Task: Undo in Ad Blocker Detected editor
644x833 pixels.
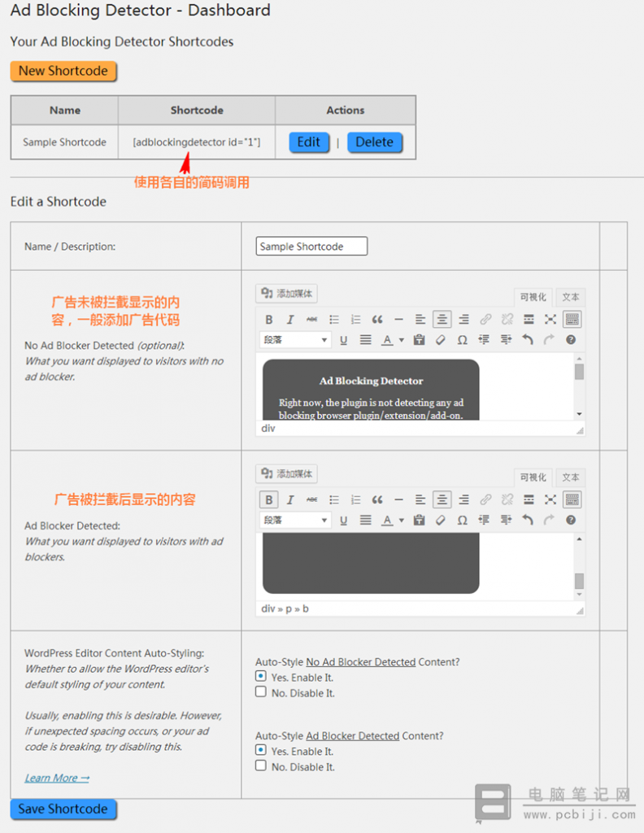Action: [x=527, y=520]
